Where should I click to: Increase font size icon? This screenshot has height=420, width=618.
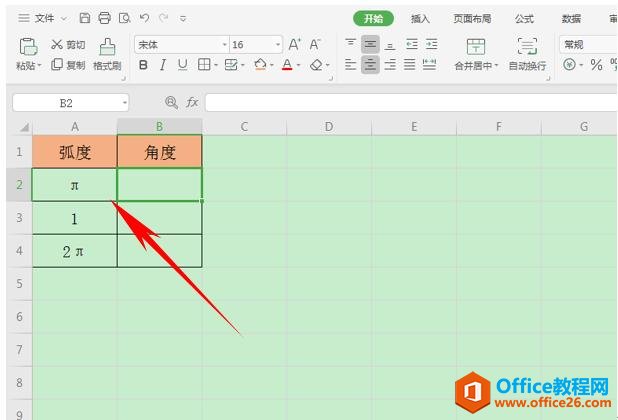tap(295, 45)
